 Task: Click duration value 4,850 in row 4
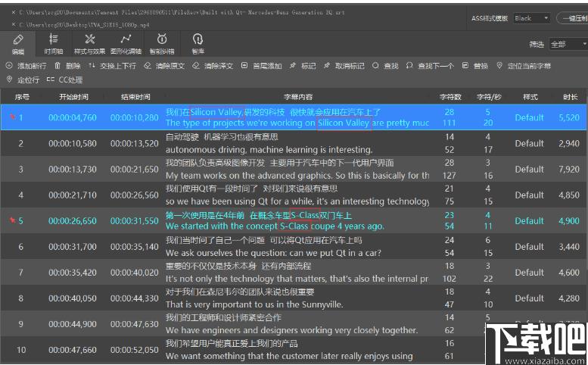pyautogui.click(x=569, y=195)
